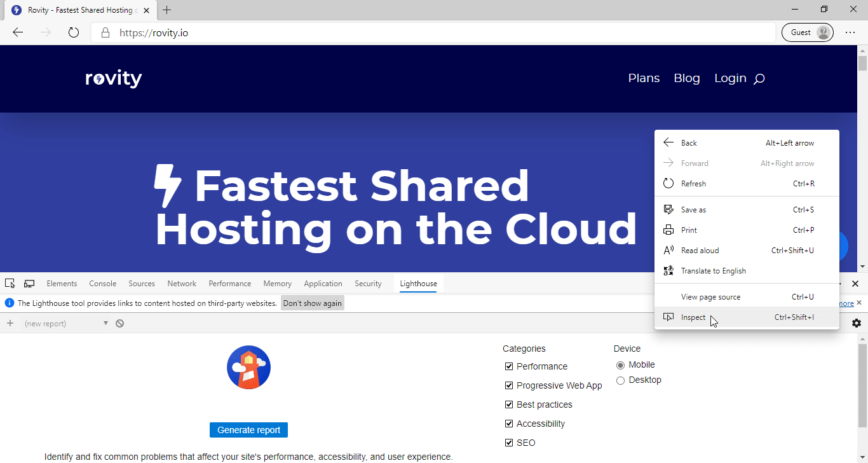The width and height of the screenshot is (868, 463).
Task: Close the DevTools panel
Action: [x=855, y=284]
